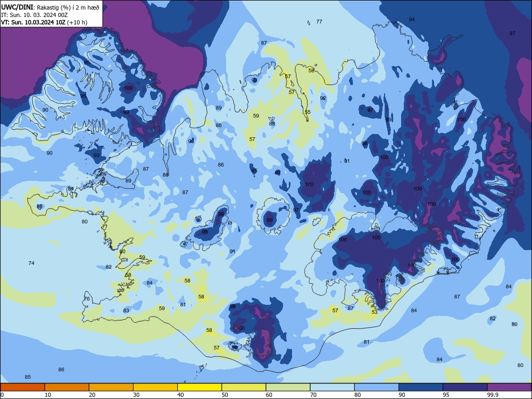Click the 'VT: Sun. 10.03.2024 10Z' line
Image resolution: width=532 pixels, height=399 pixels.
[x=33, y=22]
